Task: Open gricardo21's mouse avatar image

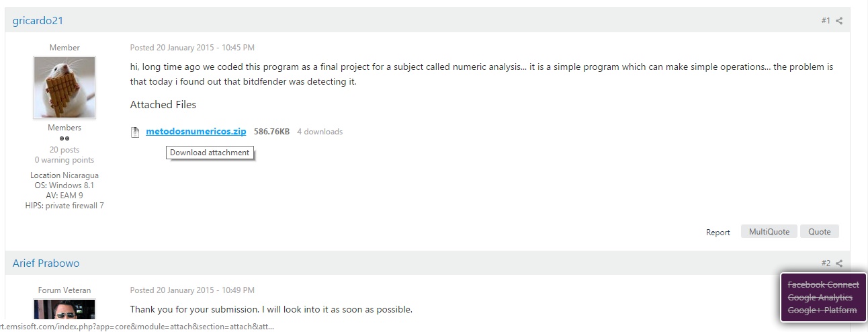Action: (x=64, y=87)
